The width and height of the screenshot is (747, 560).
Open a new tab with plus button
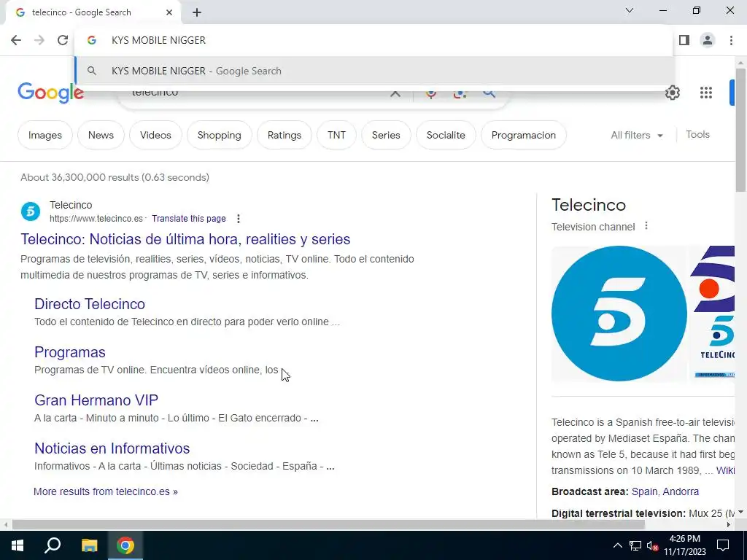click(x=197, y=12)
